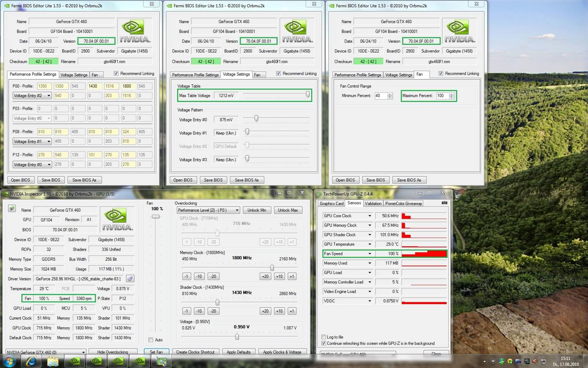Open the Fan Speed sensor dropdown in GPU-Z
588x368 pixels.
(x=369, y=254)
